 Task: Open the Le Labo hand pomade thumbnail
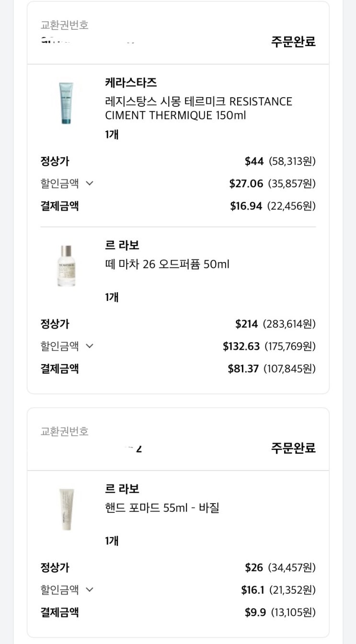[67, 509]
